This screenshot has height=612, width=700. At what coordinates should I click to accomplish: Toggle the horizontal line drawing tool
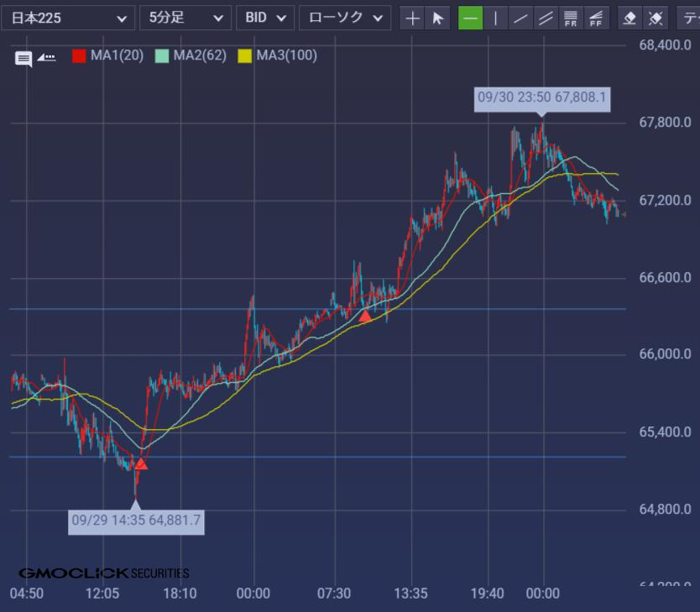pos(471,18)
